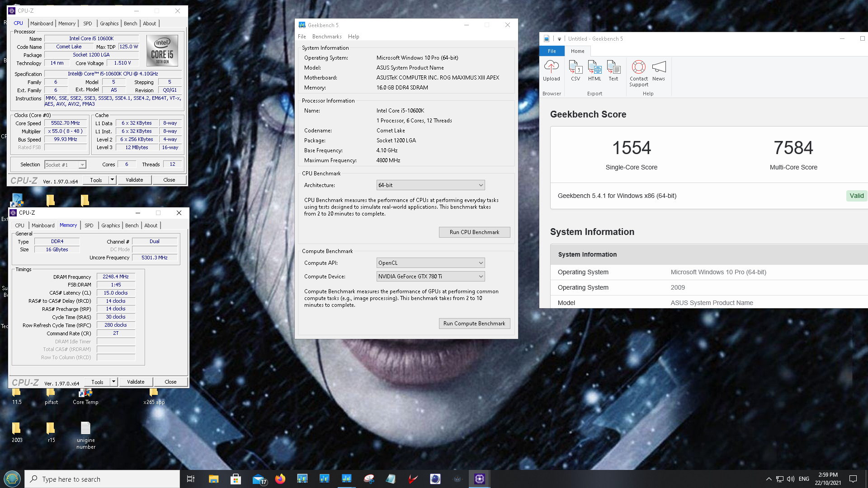Expand Tools dropdown arrow in CPU-Z memory window
This screenshot has width=868, height=488.
114,382
